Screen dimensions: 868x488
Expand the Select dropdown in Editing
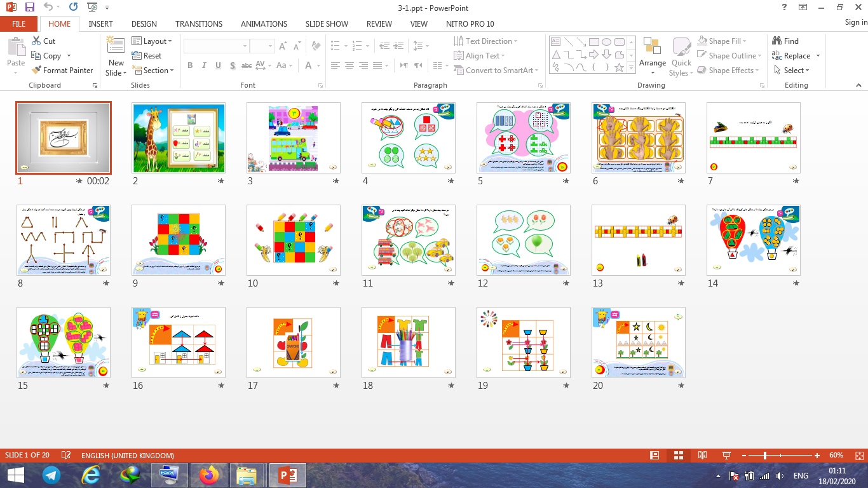pyautogui.click(x=792, y=71)
